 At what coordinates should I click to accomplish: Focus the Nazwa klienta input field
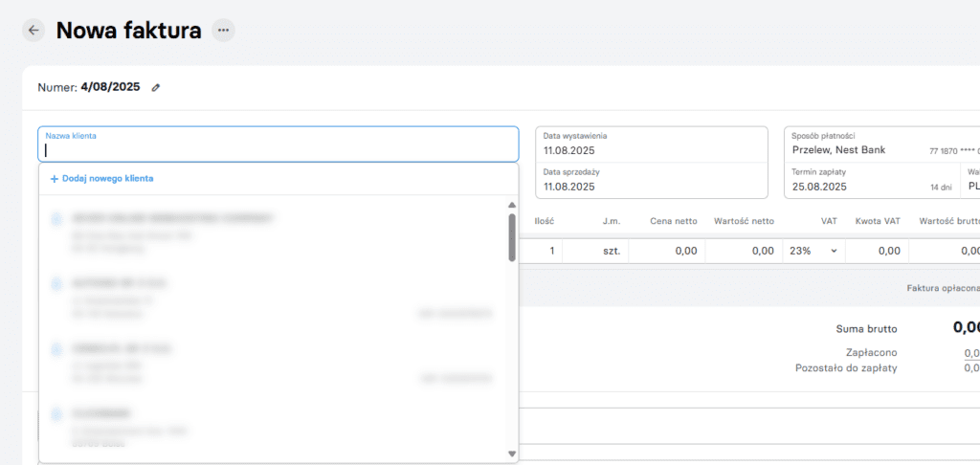click(x=278, y=149)
